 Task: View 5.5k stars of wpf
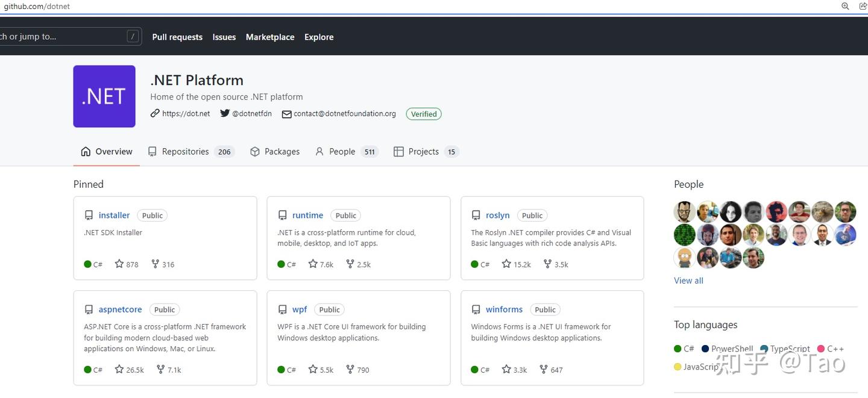321,370
